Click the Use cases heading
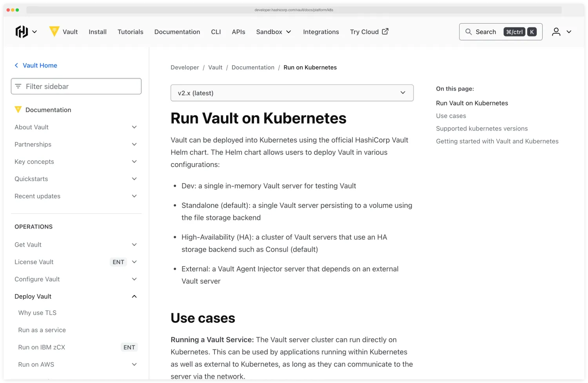Screen dimensions: 588x383 tap(203, 318)
